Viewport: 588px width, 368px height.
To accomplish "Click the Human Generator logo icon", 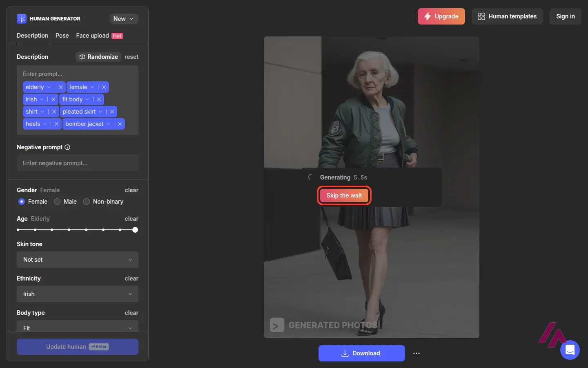I will pos(22,19).
